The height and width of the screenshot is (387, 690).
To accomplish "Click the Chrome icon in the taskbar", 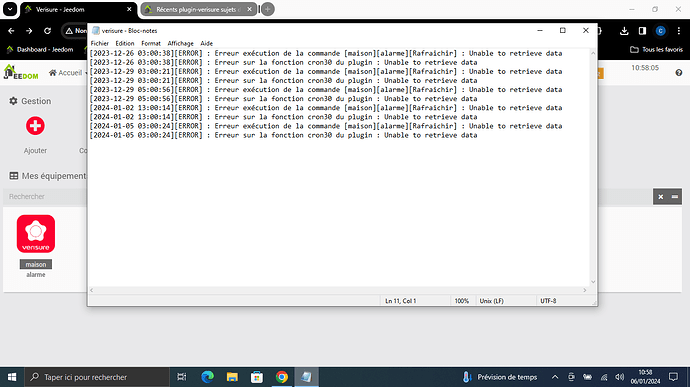I will coord(282,377).
